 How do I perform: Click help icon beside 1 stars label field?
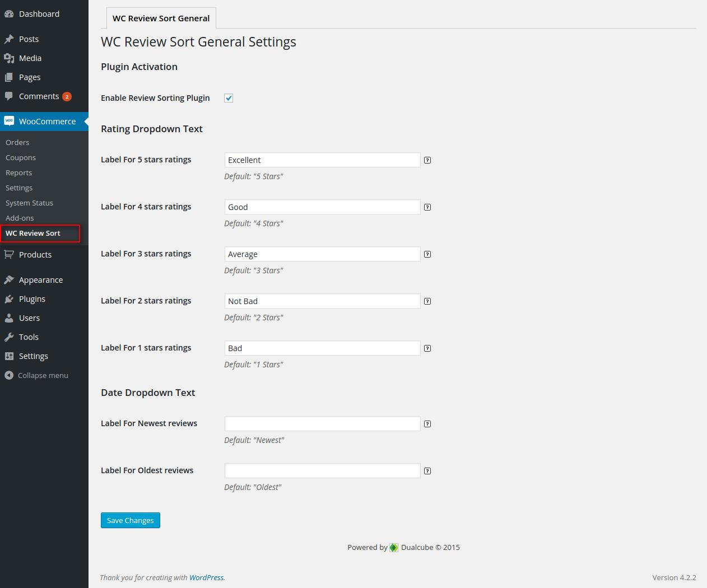[427, 348]
